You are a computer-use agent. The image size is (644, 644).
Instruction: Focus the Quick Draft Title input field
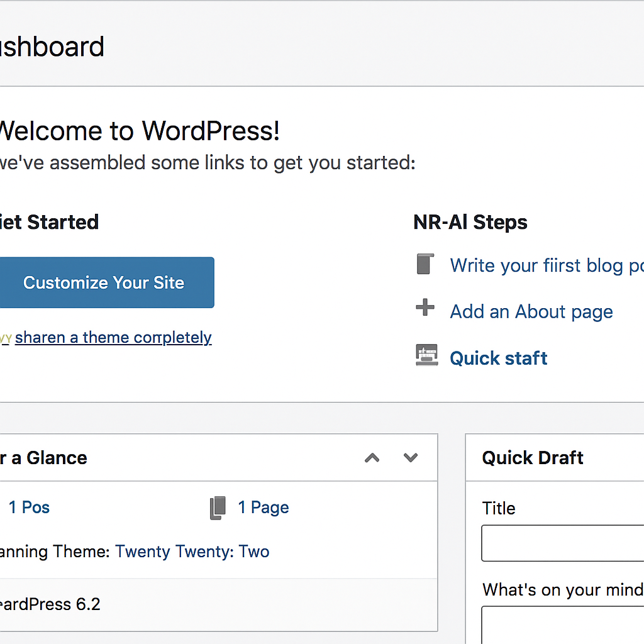click(x=563, y=543)
